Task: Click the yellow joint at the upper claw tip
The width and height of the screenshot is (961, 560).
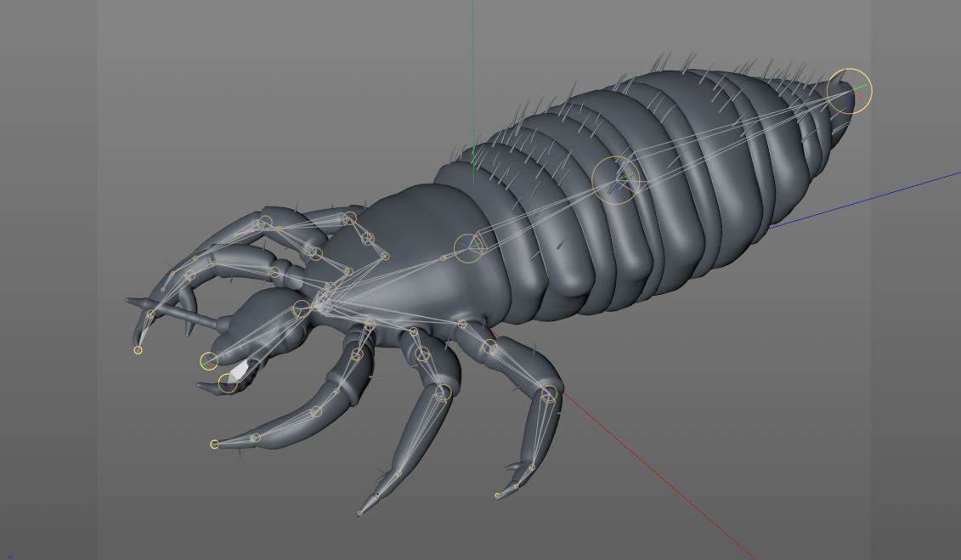Action: point(138,350)
